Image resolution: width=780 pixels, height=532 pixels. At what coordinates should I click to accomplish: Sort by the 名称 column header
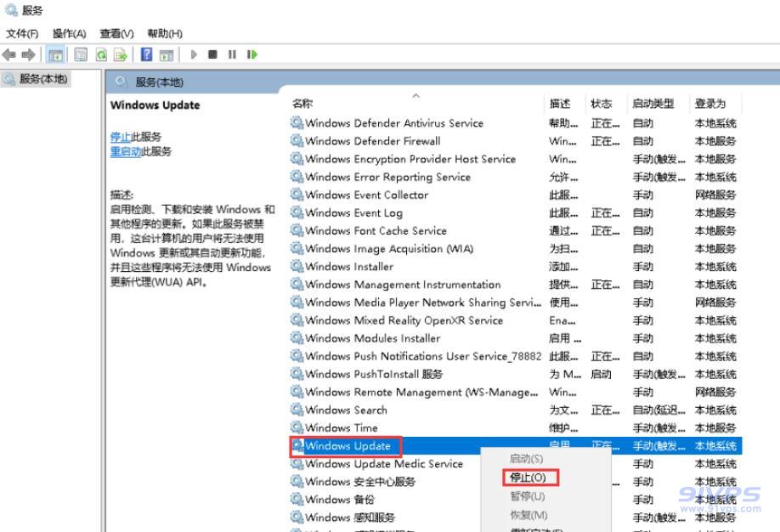302,104
